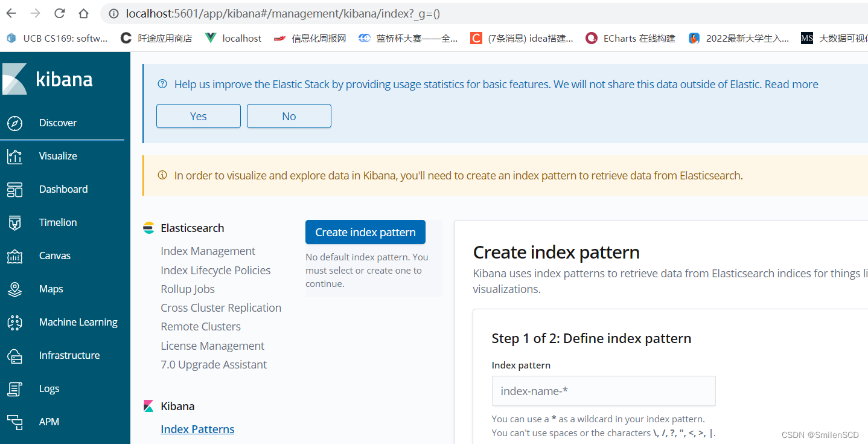Open the ECharts 在线构建 bookmark
The image size is (868, 444).
(x=630, y=38)
